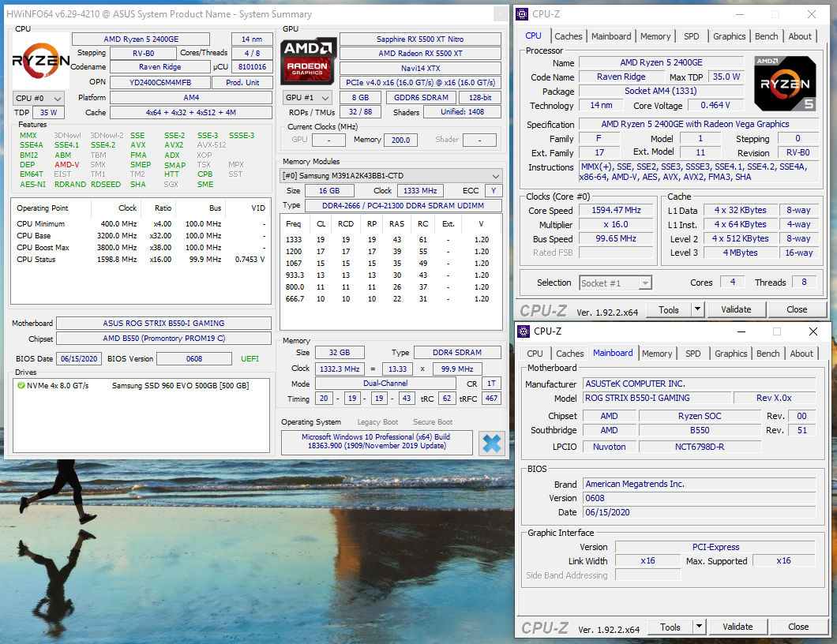Click 'Sapphire RX 5500 XT Nitro' GPU name
This screenshot has width=837, height=644.
pos(420,39)
